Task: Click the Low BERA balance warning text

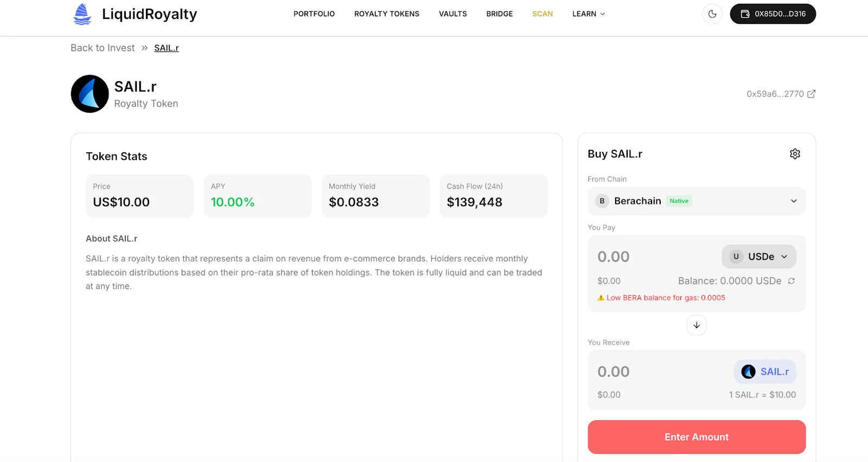Action: [666, 298]
